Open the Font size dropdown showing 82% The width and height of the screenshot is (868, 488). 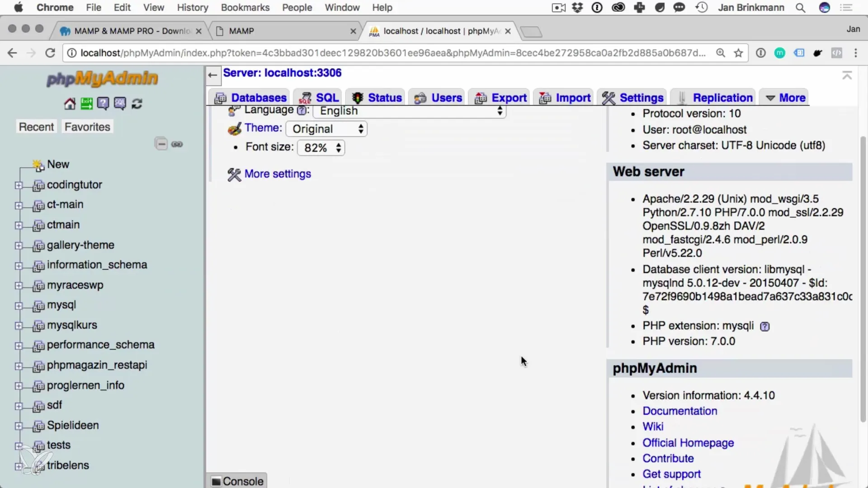321,148
